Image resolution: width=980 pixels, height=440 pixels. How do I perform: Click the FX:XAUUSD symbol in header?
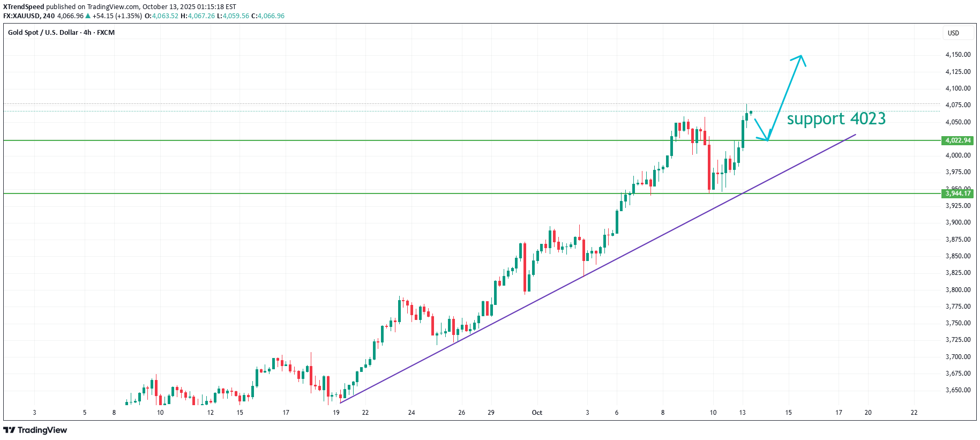pos(21,16)
